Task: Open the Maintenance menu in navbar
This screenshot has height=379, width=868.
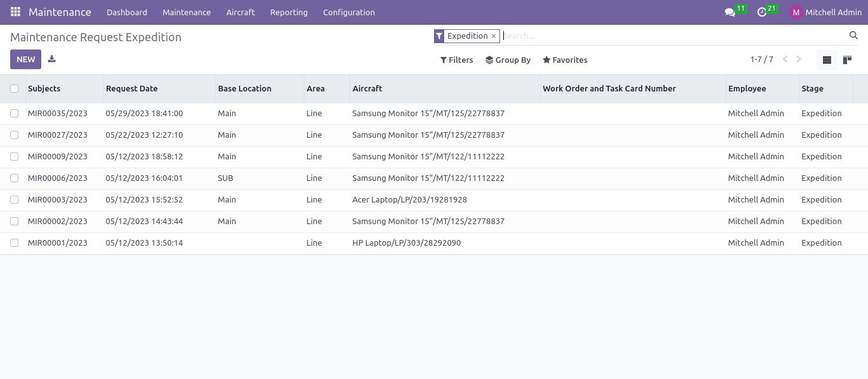Action: [x=187, y=12]
